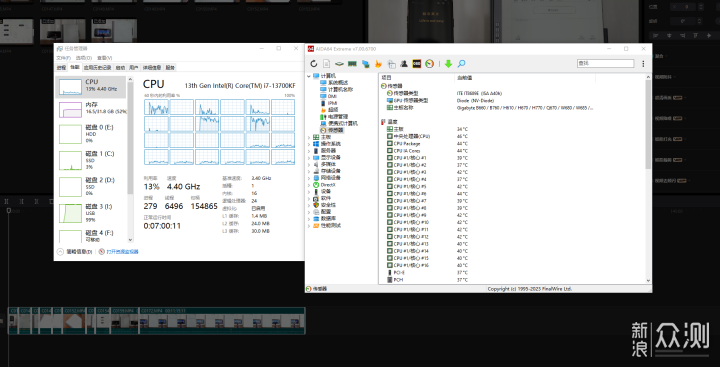The height and width of the screenshot is (367, 720).
Task: Expand the 性能测试 node in AIDA64 tree
Action: [x=309, y=226]
